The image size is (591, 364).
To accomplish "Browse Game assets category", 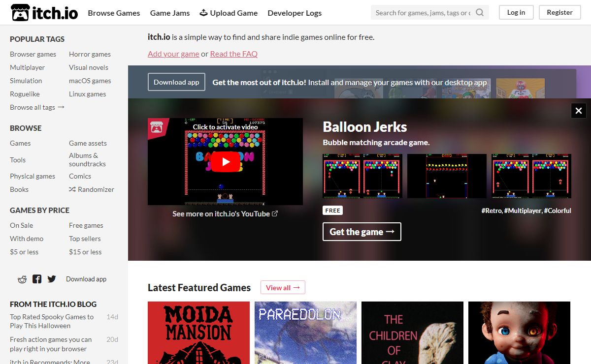I will (x=88, y=143).
